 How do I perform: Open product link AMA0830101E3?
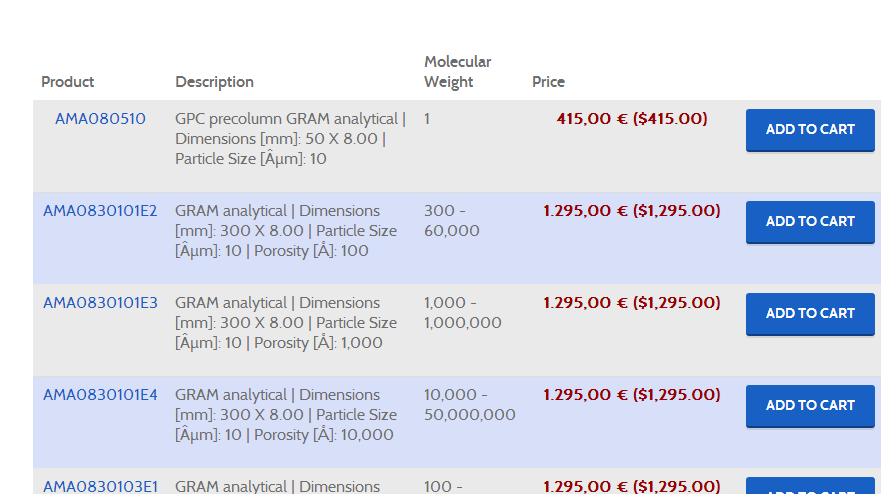coord(100,303)
